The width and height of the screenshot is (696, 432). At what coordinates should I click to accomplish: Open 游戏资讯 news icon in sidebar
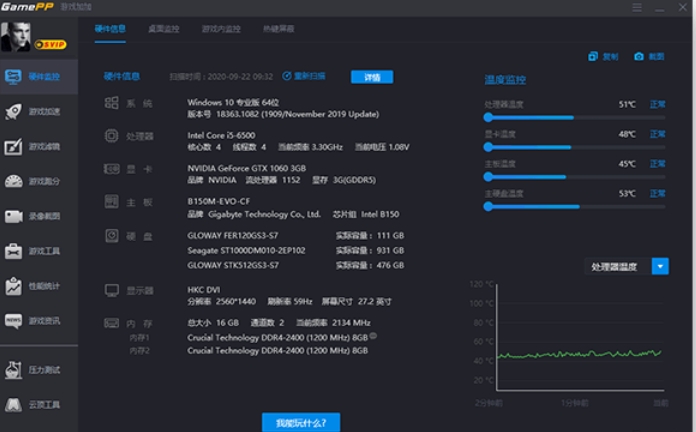(13, 321)
